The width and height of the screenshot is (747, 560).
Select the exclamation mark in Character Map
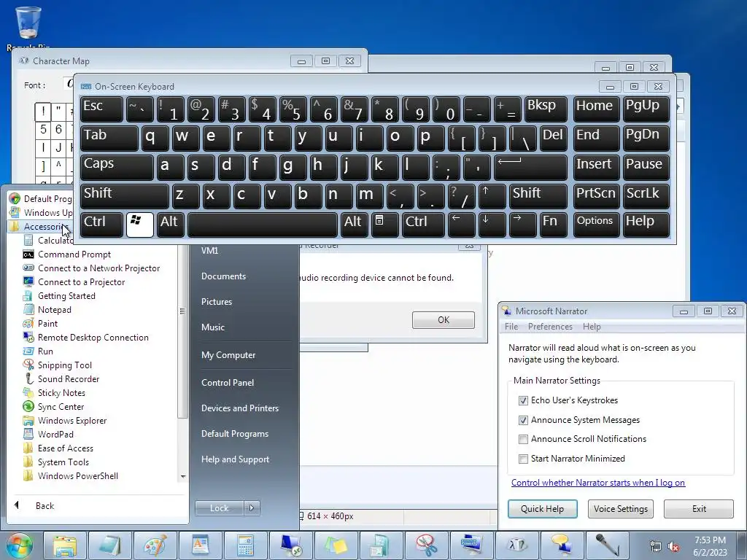[43, 112]
